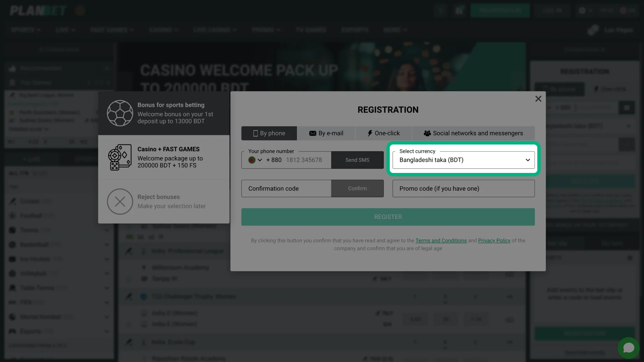The width and height of the screenshot is (644, 362).
Task: Click the green REGISTER button
Action: [388, 217]
